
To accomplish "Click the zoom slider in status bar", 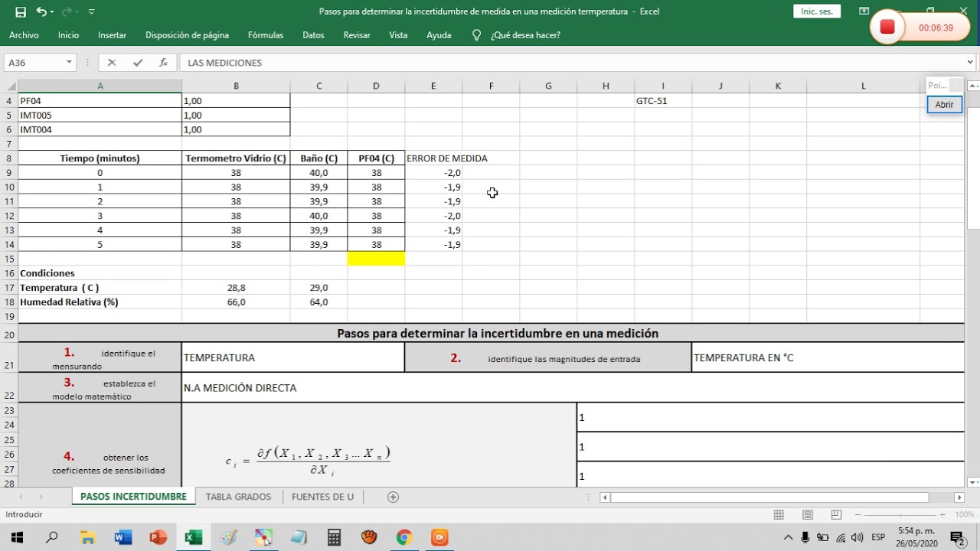I will tap(900, 515).
